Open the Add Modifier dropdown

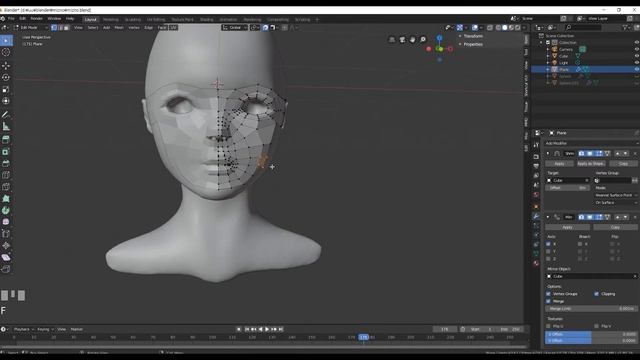click(x=591, y=143)
